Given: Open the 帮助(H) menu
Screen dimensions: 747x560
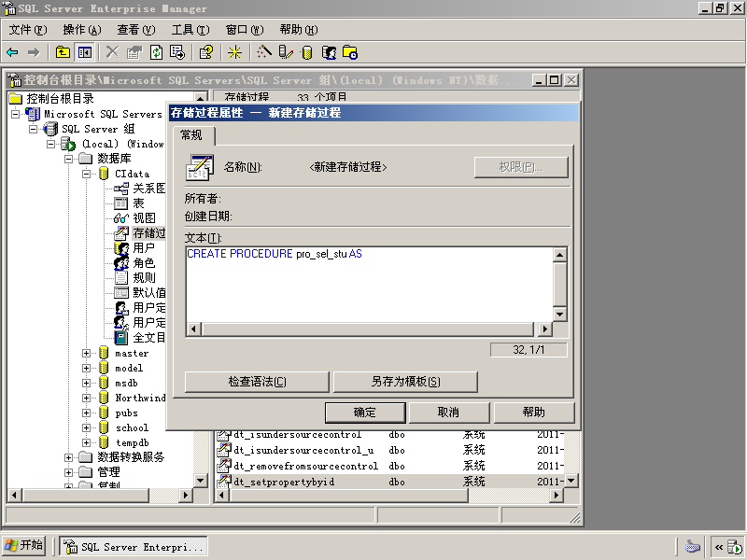Looking at the screenshot, I should point(299,30).
